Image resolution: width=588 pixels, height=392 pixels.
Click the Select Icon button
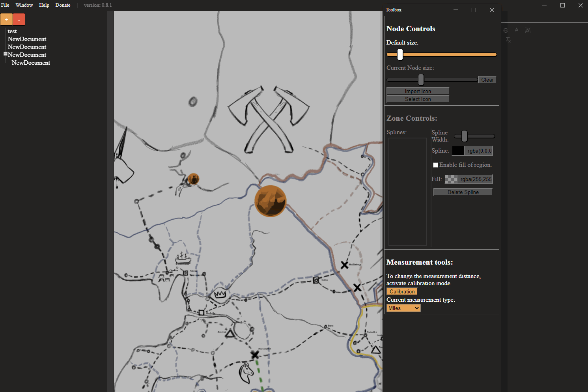pos(418,99)
